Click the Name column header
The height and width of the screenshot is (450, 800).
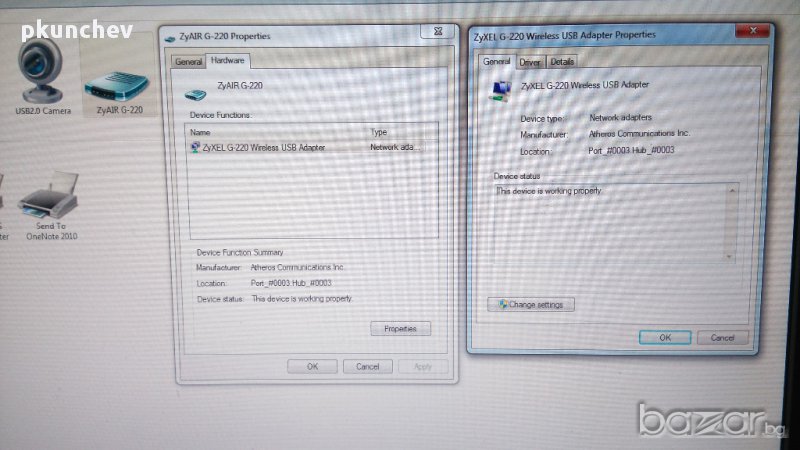(201, 132)
